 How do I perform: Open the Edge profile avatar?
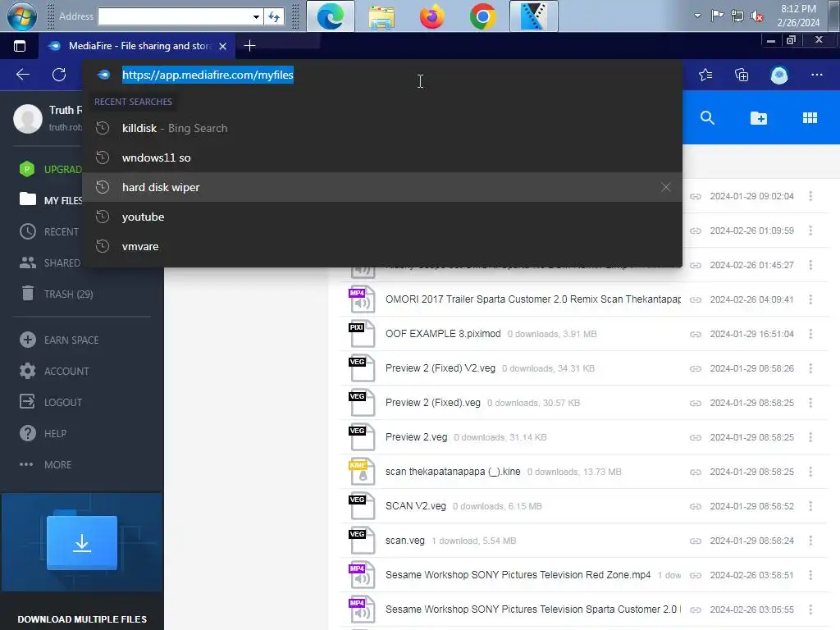point(779,75)
